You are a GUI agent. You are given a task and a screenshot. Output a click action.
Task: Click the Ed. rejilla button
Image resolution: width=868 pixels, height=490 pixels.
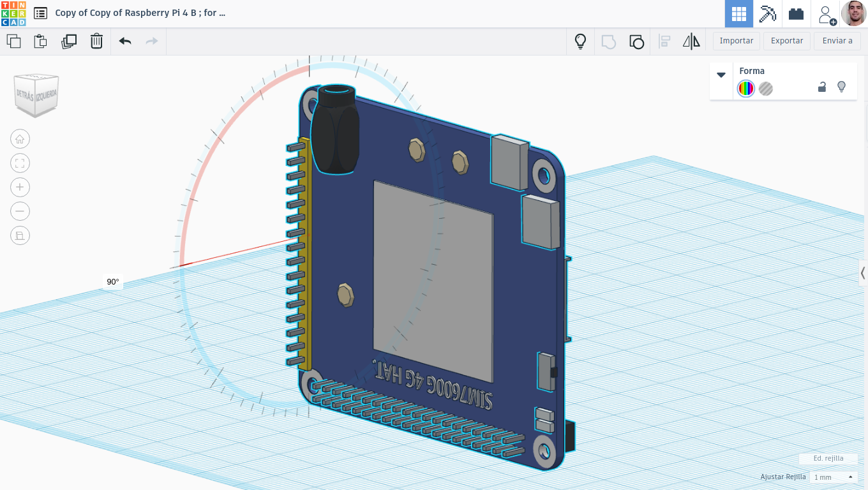point(828,458)
